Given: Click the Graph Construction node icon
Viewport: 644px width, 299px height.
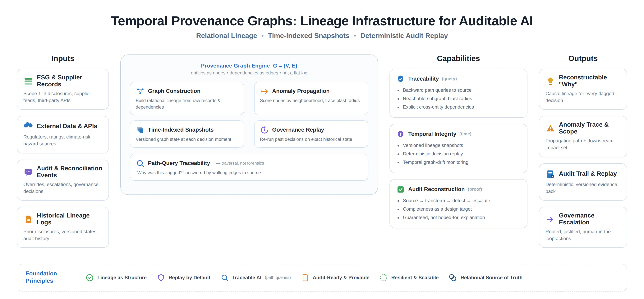Looking at the screenshot, I should [140, 91].
